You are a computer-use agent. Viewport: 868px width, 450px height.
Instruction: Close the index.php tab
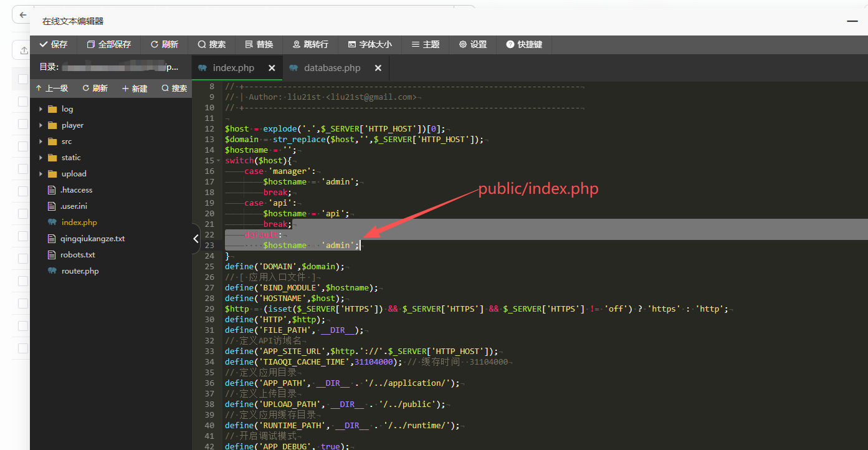point(272,68)
